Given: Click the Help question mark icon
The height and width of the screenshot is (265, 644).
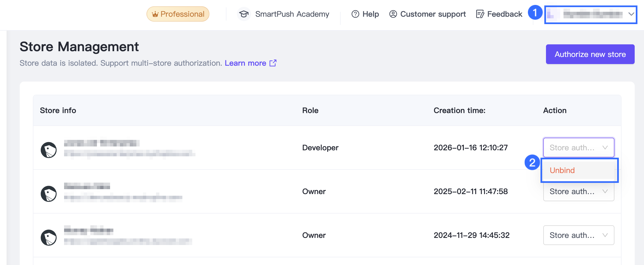Looking at the screenshot, I should coord(355,14).
